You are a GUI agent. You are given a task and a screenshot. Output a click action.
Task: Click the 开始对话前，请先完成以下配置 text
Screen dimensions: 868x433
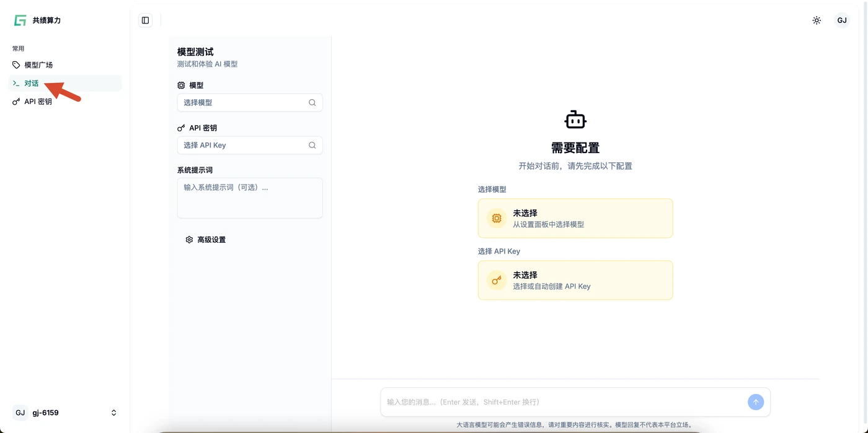pos(575,166)
